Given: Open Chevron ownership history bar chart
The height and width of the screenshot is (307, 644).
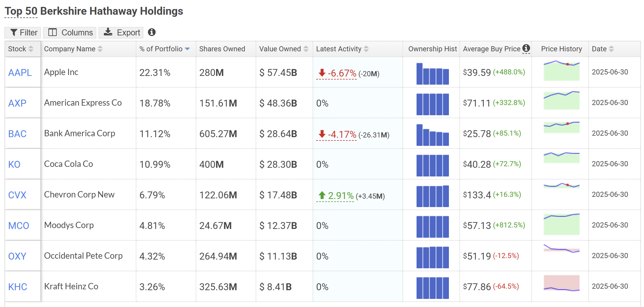Looking at the screenshot, I should pos(432,196).
